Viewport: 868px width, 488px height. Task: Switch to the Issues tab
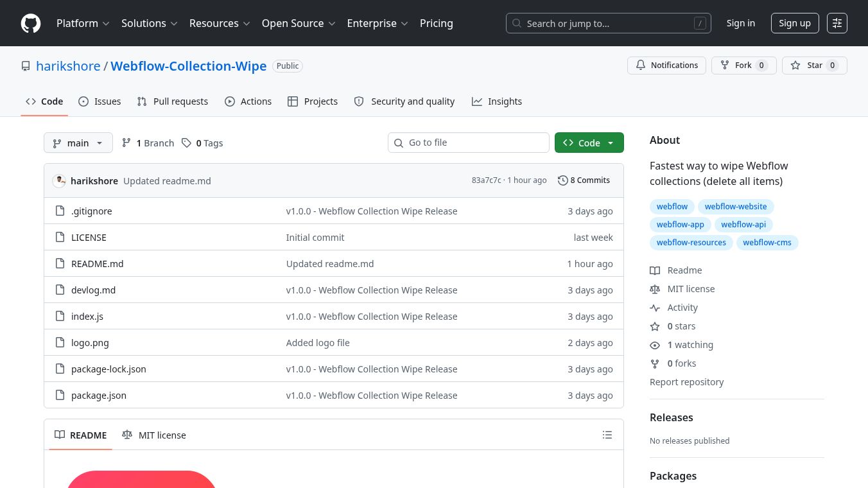(100, 101)
